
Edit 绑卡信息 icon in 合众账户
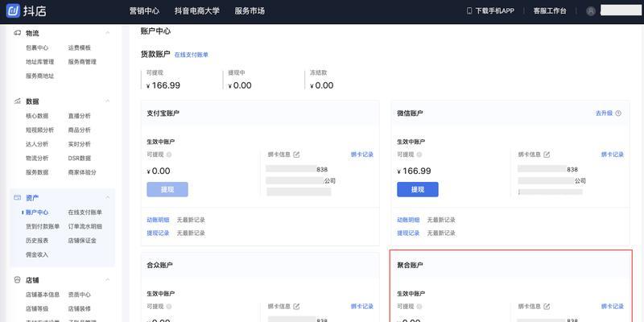coord(296,307)
